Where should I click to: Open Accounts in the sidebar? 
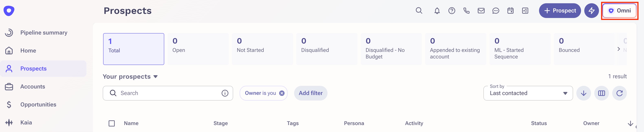[32, 87]
